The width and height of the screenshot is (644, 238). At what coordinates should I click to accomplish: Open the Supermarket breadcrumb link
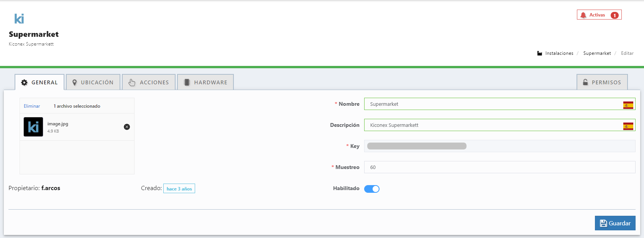pyautogui.click(x=597, y=53)
